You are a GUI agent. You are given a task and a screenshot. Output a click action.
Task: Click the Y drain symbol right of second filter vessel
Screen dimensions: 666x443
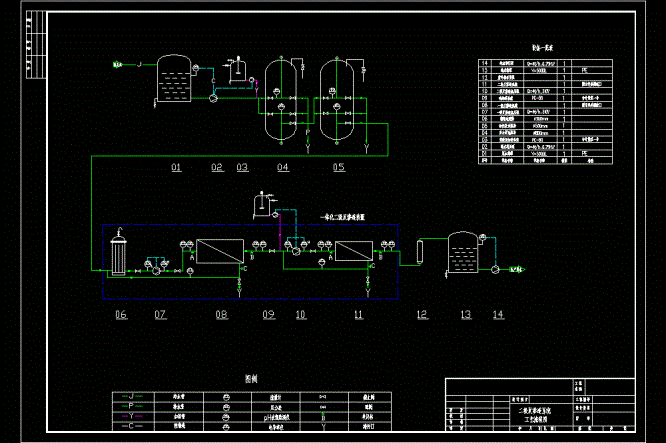click(x=366, y=148)
